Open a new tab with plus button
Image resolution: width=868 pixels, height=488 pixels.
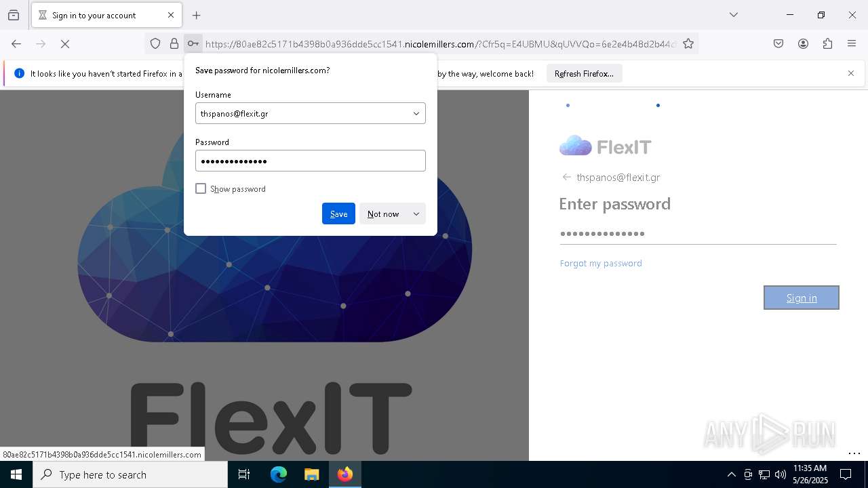point(197,15)
